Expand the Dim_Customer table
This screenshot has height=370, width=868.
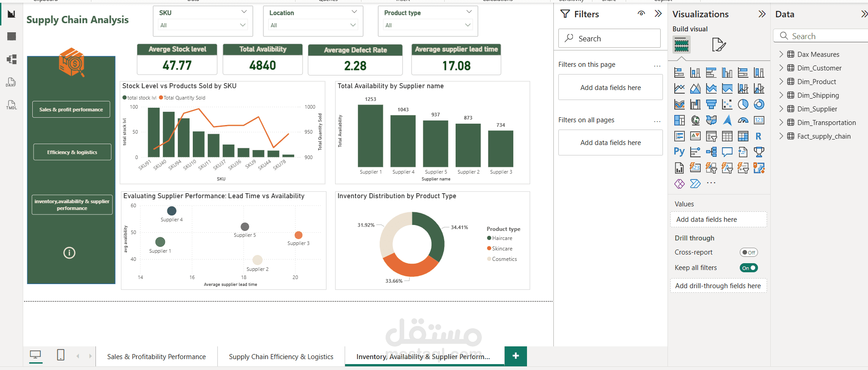(x=781, y=68)
